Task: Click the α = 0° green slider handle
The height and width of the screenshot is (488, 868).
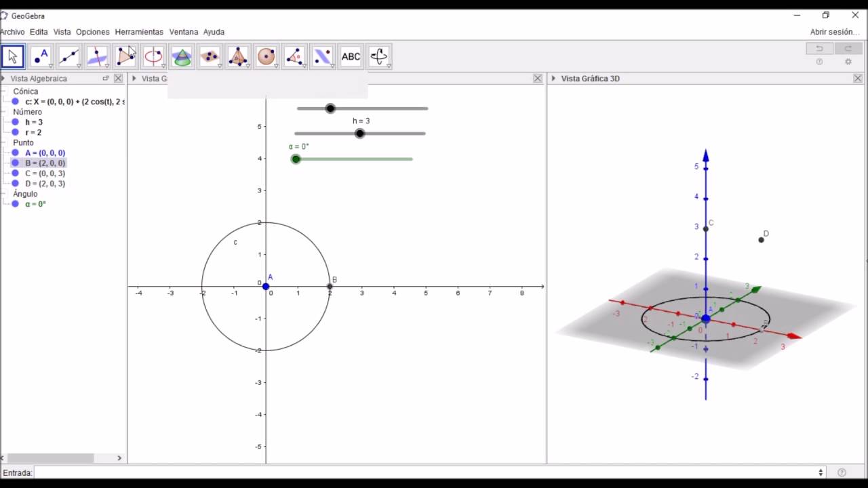Action: coord(296,159)
